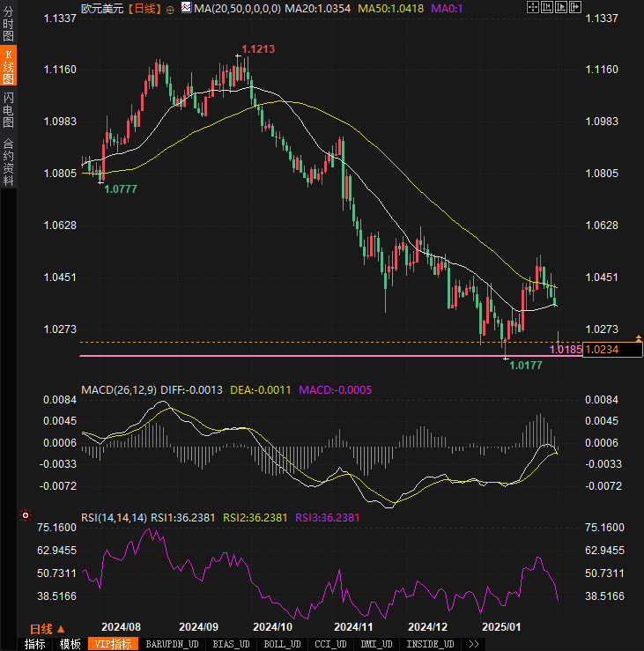
Task: Open the 【日线】 period label in the chart title
Action: [x=144, y=8]
